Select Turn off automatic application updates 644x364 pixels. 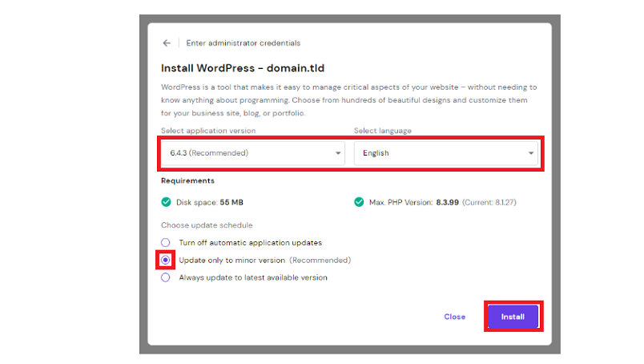[166, 243]
